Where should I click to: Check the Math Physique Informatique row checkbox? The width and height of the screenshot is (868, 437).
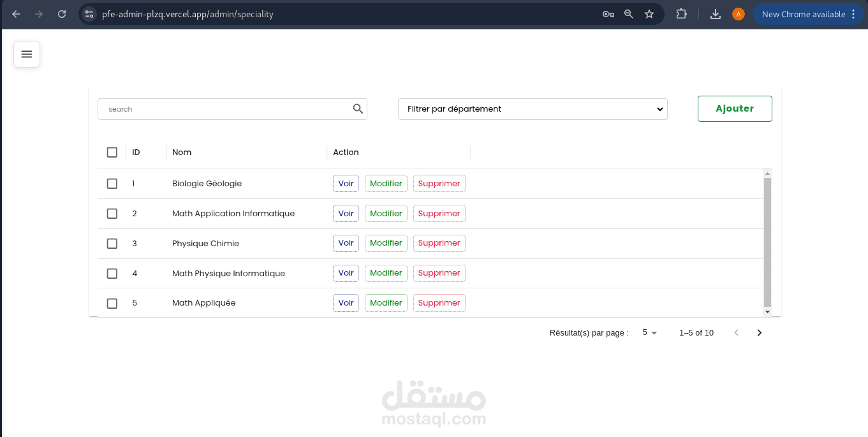pyautogui.click(x=112, y=273)
